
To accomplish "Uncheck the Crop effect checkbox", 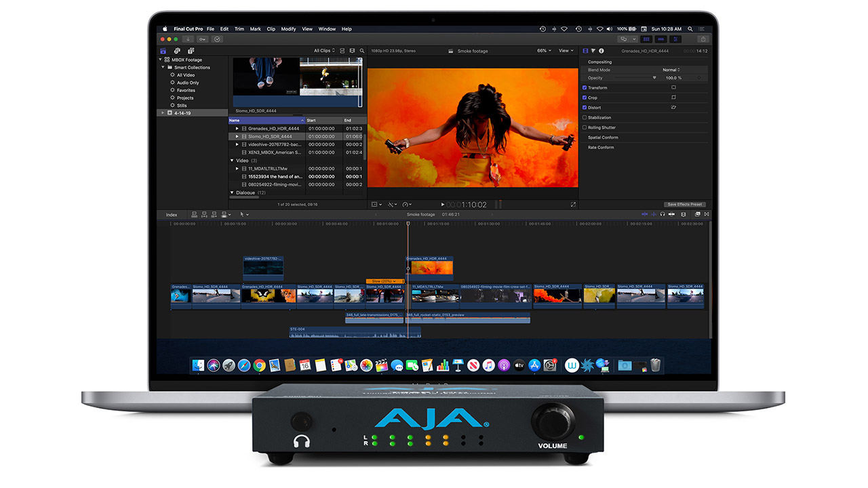I will pos(585,98).
